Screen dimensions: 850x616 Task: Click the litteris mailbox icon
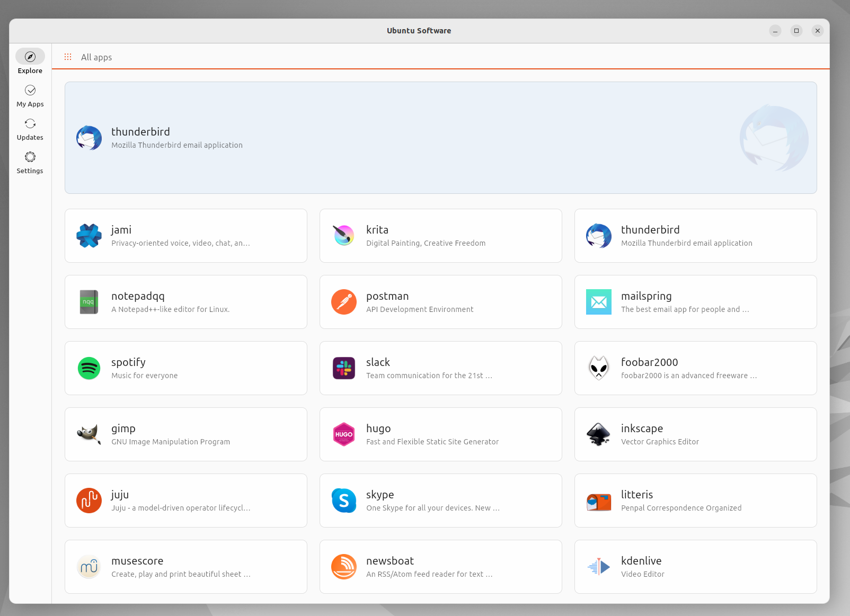[599, 502]
